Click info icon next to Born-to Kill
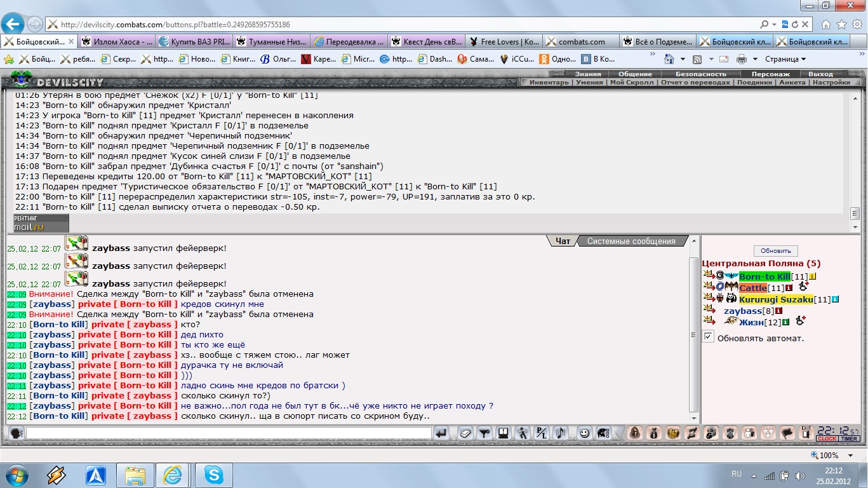The height and width of the screenshot is (488, 868). 812,276
